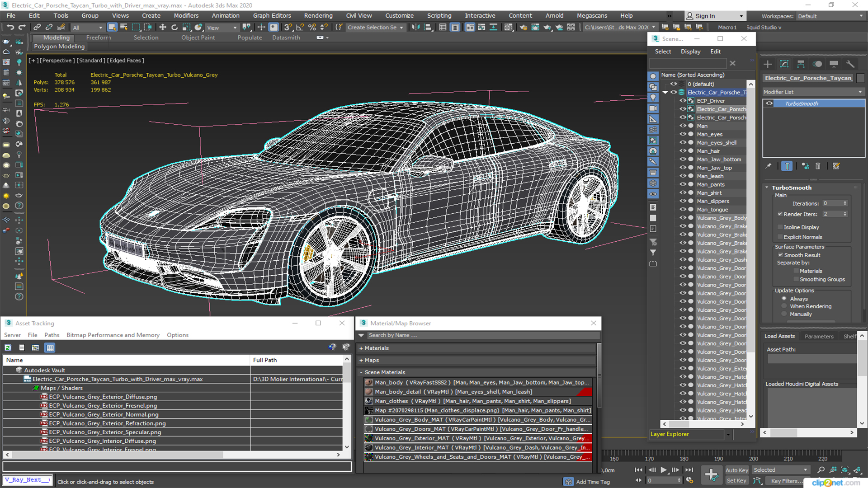The width and height of the screenshot is (868, 488).
Task: Click the large Set Keys plus icon
Action: [x=711, y=475]
